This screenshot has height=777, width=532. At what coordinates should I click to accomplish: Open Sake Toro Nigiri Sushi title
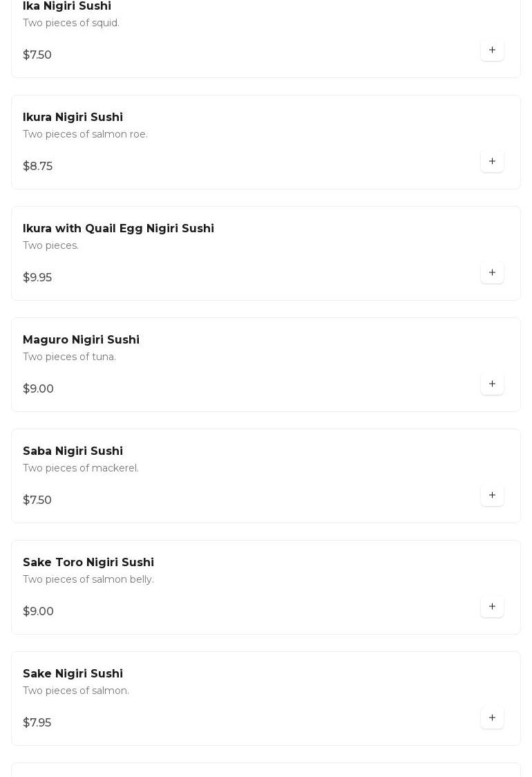(88, 563)
